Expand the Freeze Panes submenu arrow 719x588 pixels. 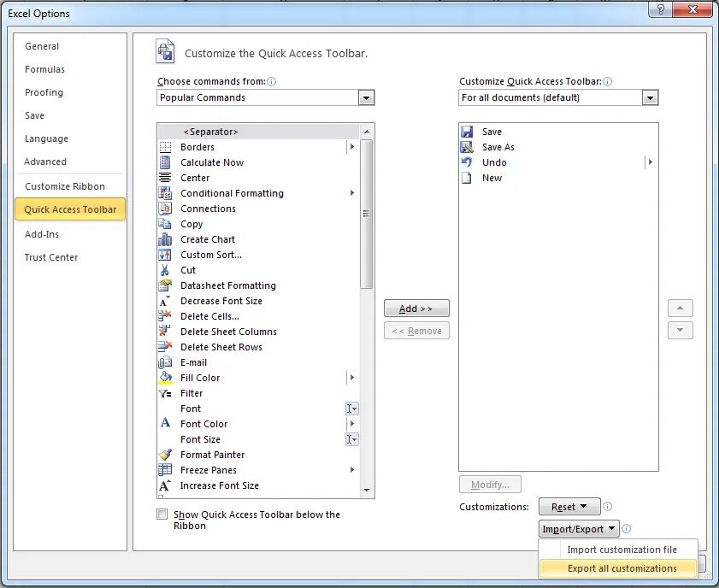(x=351, y=470)
